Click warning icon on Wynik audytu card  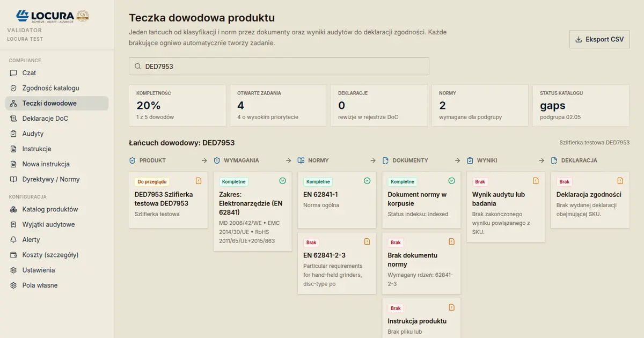(x=536, y=181)
